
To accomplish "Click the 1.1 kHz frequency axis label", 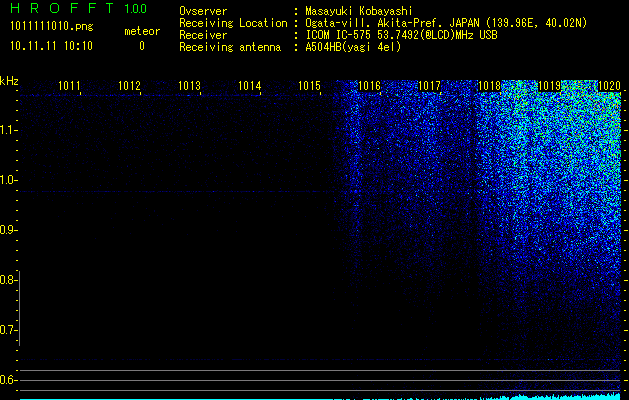I will (8, 130).
